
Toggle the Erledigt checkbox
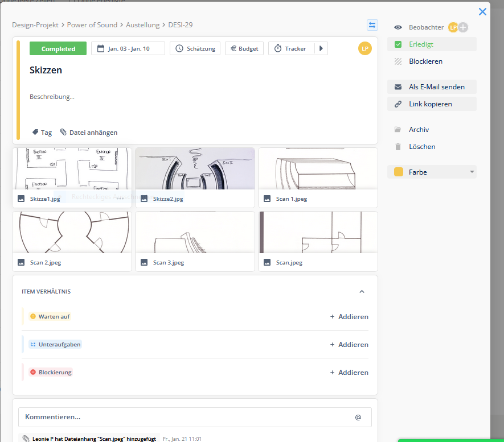tap(398, 44)
